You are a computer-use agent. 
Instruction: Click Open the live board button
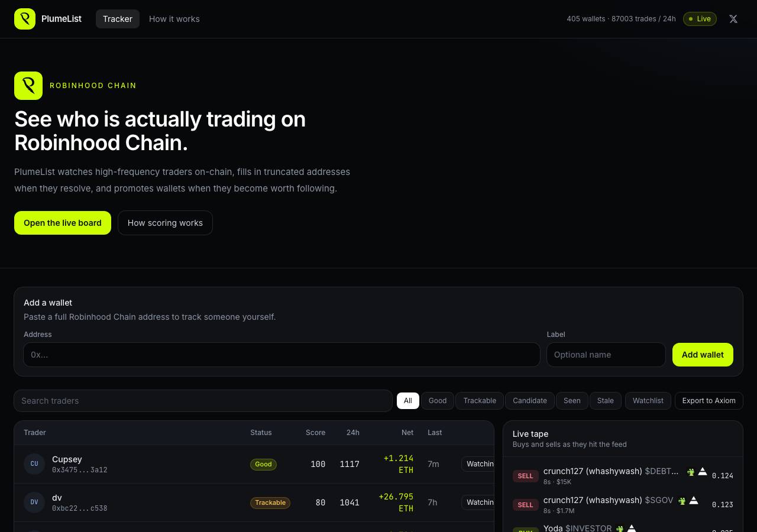coord(63,223)
